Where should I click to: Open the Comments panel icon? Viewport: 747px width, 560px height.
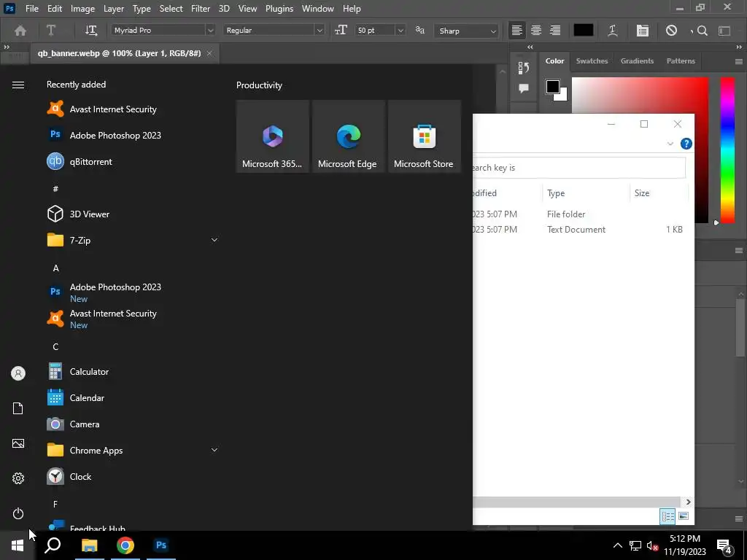click(x=524, y=88)
